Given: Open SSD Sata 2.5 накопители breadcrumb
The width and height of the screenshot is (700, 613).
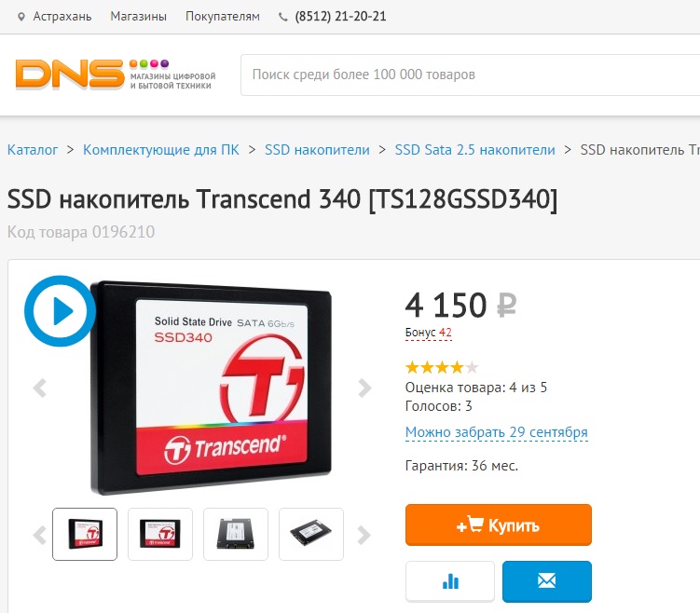Looking at the screenshot, I should pos(474,150).
